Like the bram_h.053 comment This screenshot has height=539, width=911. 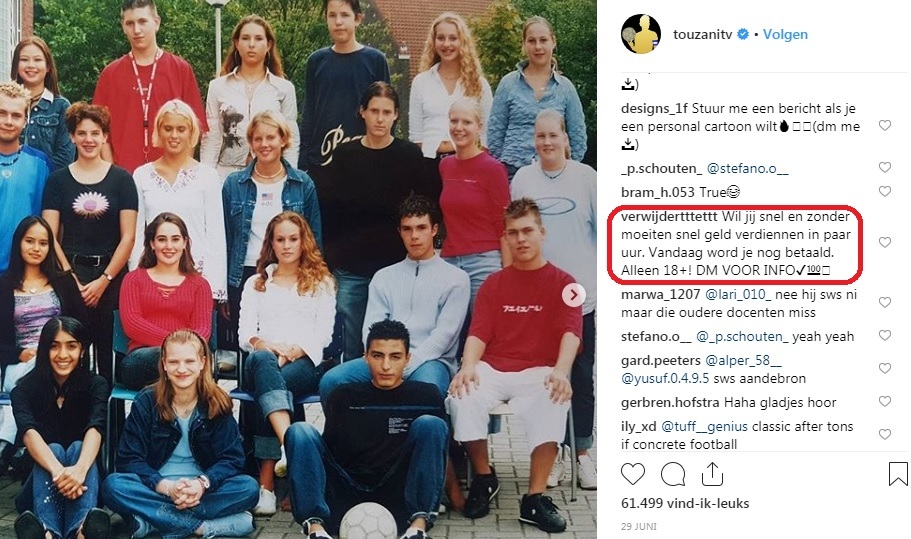884,192
